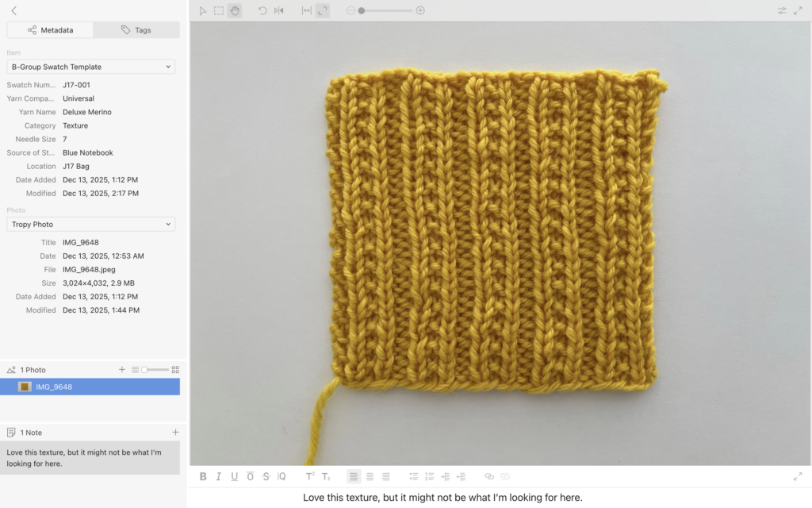The height and width of the screenshot is (508, 812).
Task: Click the zoom-in plus icon
Action: tap(420, 11)
